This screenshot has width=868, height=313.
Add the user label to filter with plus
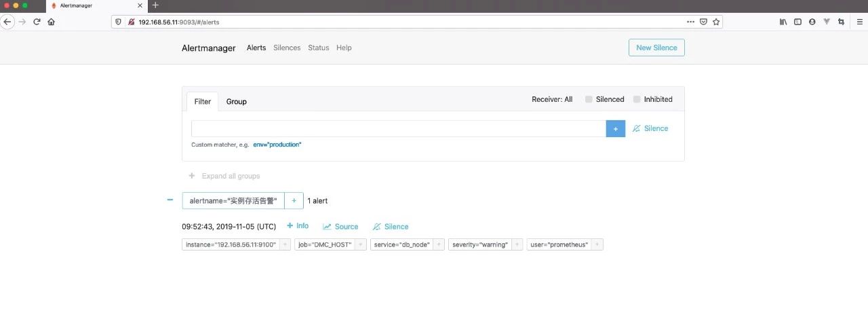598,244
